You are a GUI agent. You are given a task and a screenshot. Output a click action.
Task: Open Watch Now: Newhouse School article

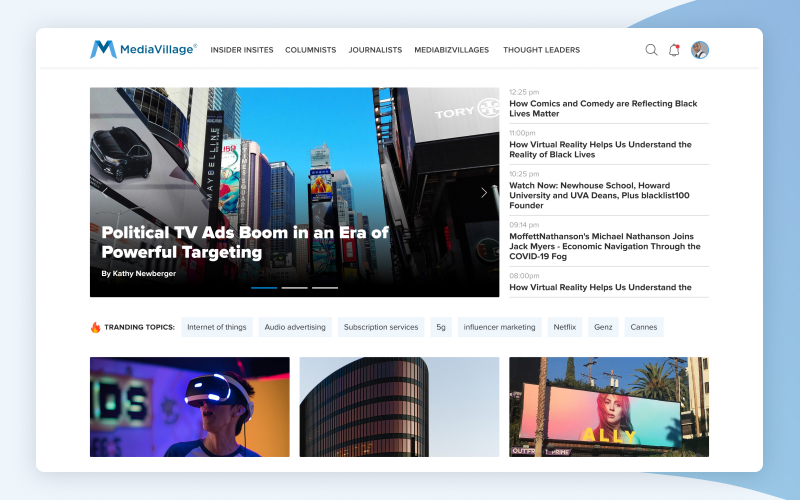point(599,195)
